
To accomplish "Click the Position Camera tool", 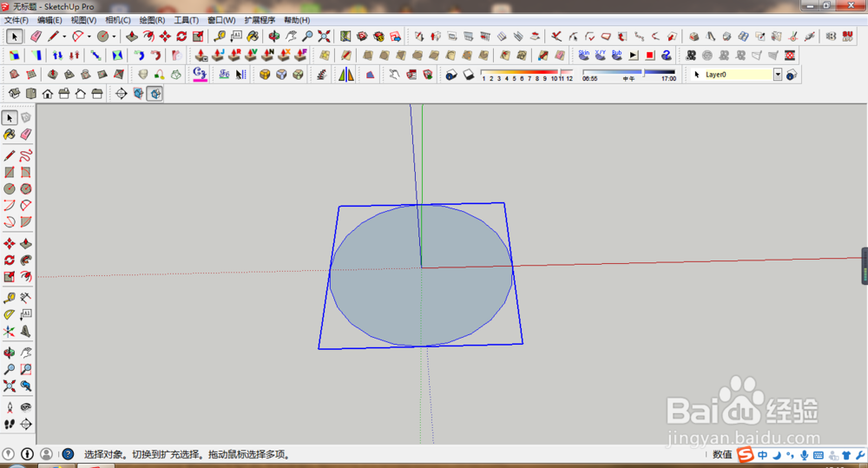I will point(10,407).
